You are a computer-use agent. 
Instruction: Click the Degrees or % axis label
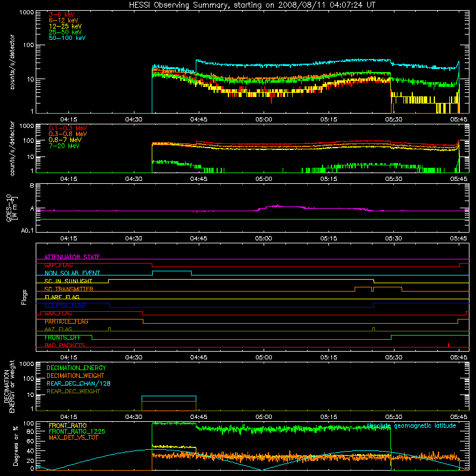click(x=15, y=446)
